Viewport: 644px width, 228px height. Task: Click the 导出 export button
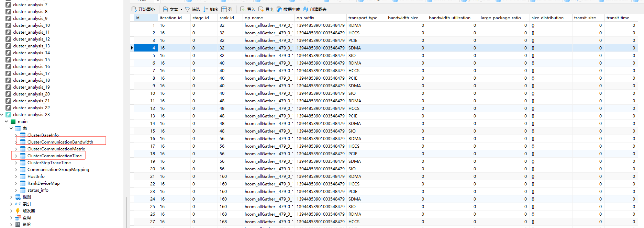(266, 9)
